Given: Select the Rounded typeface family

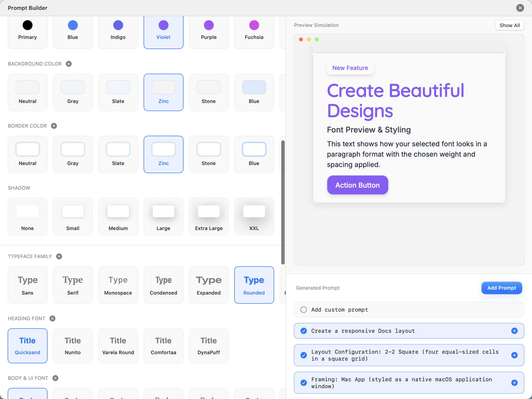Looking at the screenshot, I should click(x=254, y=285).
